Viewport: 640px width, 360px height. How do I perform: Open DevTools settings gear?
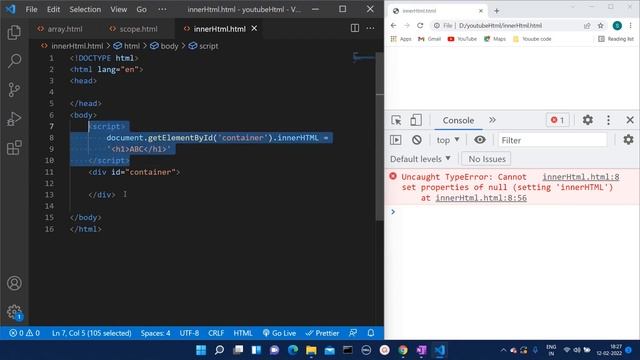click(x=588, y=120)
